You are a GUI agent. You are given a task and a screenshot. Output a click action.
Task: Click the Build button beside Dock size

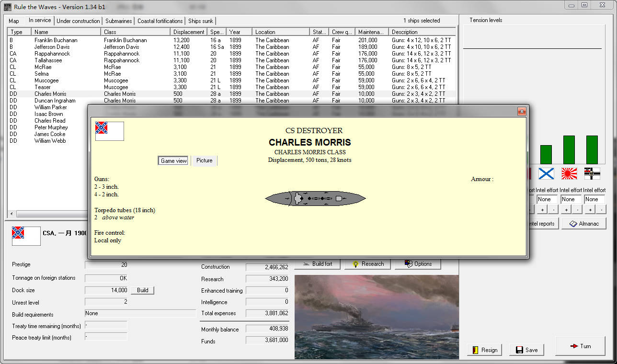142,290
